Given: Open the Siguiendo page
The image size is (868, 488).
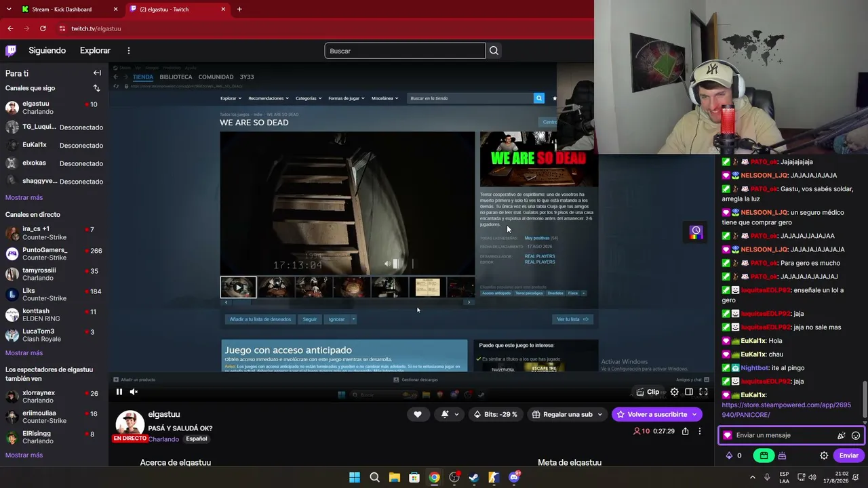Looking at the screenshot, I should coord(47,51).
